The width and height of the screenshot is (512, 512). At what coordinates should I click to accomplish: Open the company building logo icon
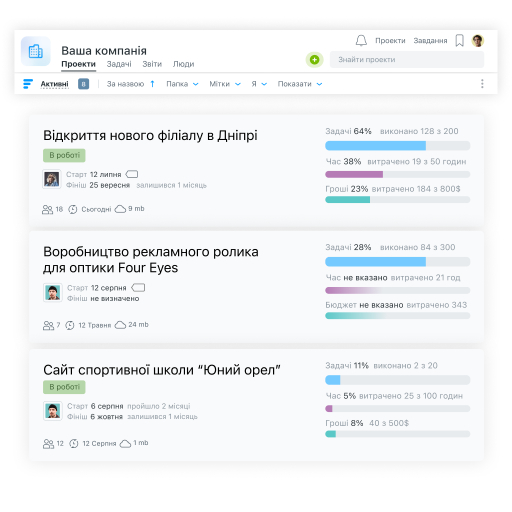pyautogui.click(x=36, y=51)
